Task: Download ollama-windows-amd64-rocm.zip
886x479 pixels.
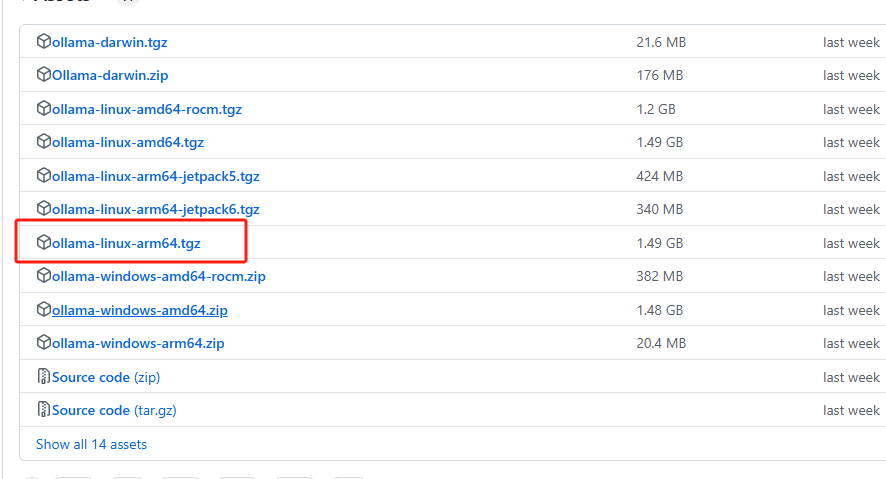Action: click(x=159, y=277)
